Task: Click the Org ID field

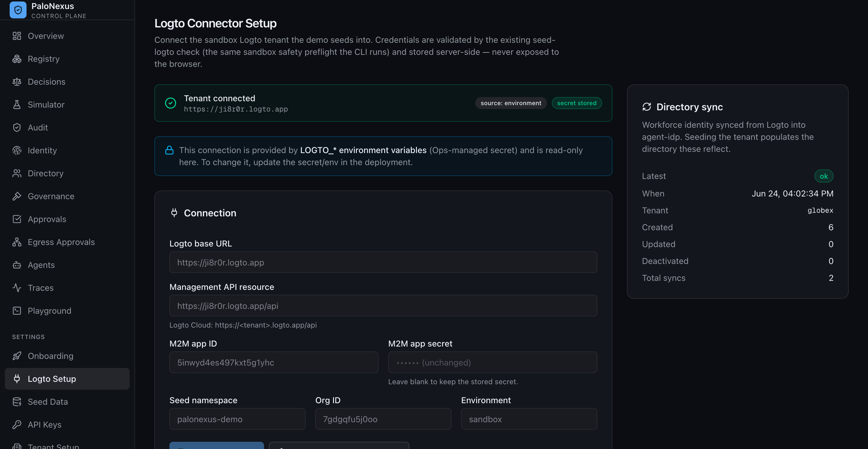Action: point(383,419)
